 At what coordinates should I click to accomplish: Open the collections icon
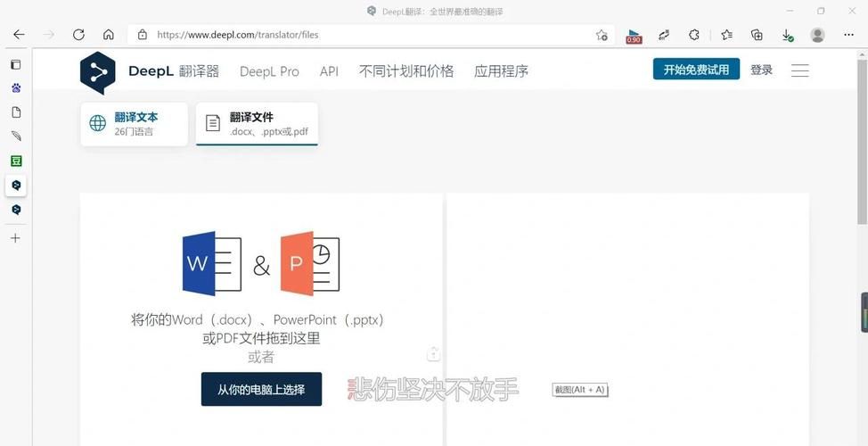click(x=757, y=35)
